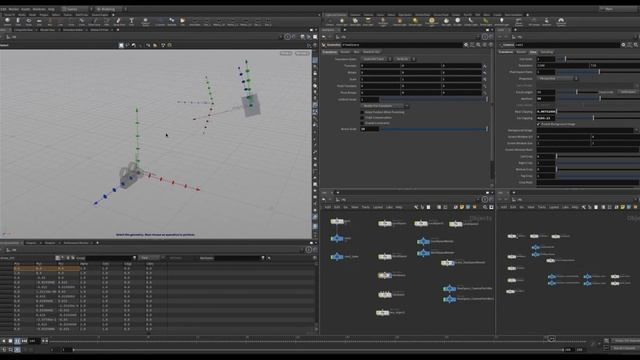The image size is (640, 360).
Task: Add a Sky Light from the shelf
Action: pos(447,21)
